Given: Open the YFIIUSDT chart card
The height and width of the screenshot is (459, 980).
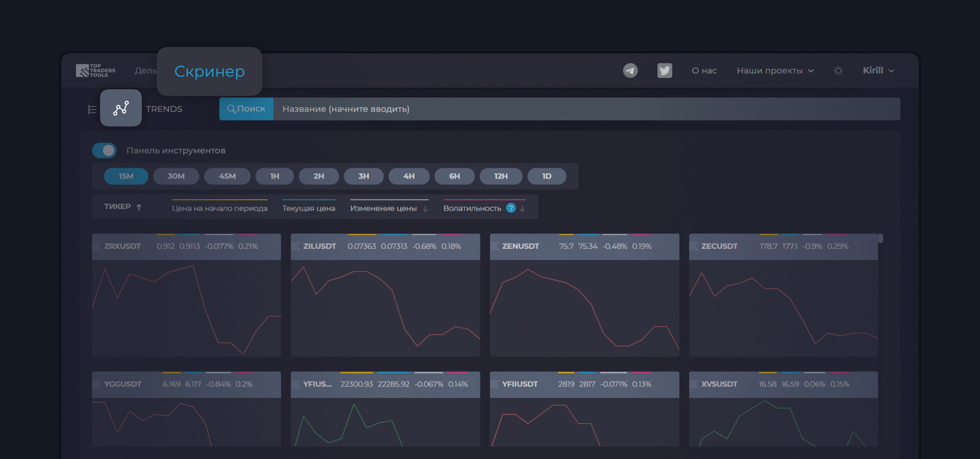Looking at the screenshot, I should coord(584,409).
